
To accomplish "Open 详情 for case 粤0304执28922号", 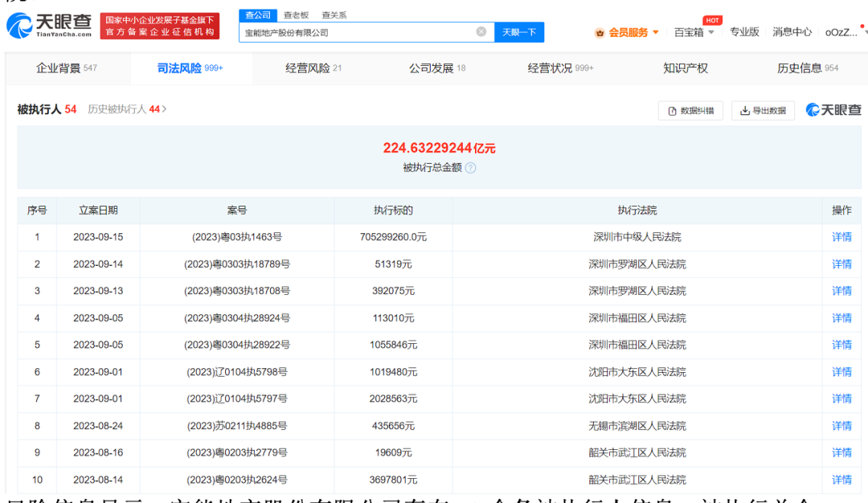I will (x=841, y=345).
